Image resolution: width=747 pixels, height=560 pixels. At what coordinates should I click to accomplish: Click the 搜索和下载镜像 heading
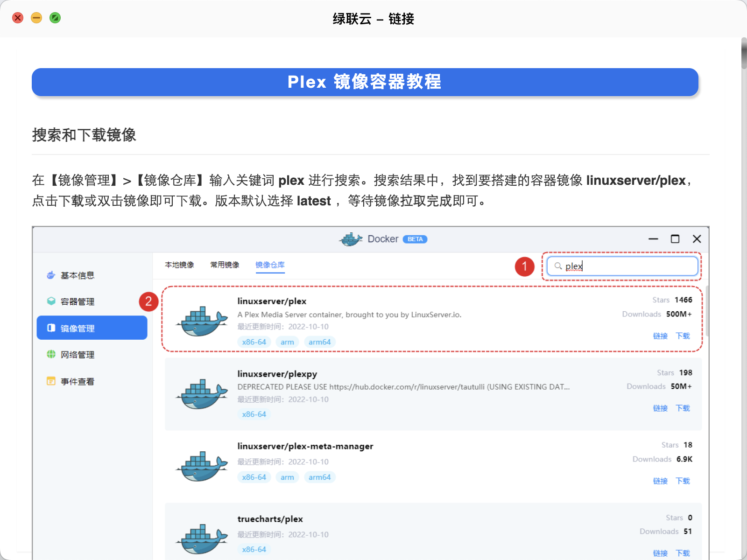(x=84, y=135)
